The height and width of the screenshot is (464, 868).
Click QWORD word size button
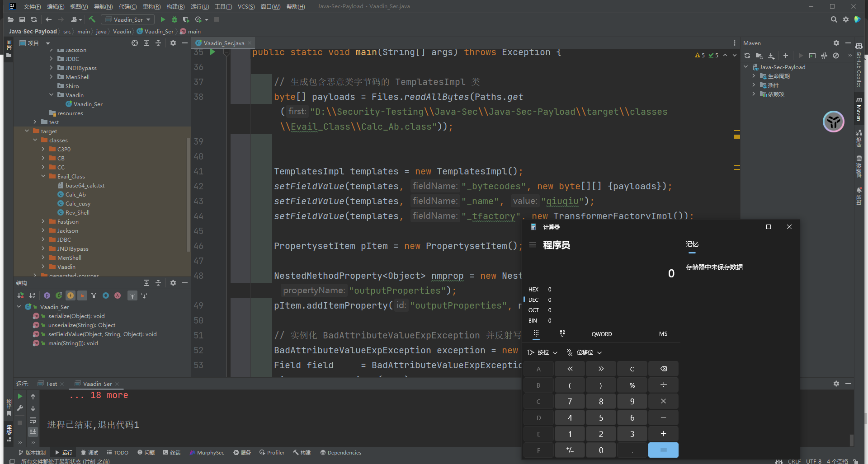click(x=602, y=334)
